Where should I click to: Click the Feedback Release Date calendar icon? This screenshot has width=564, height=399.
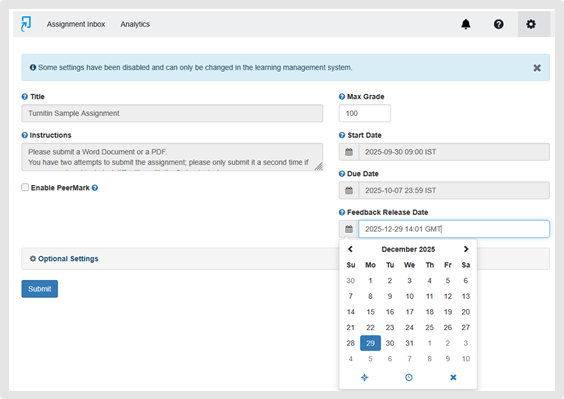click(x=349, y=229)
